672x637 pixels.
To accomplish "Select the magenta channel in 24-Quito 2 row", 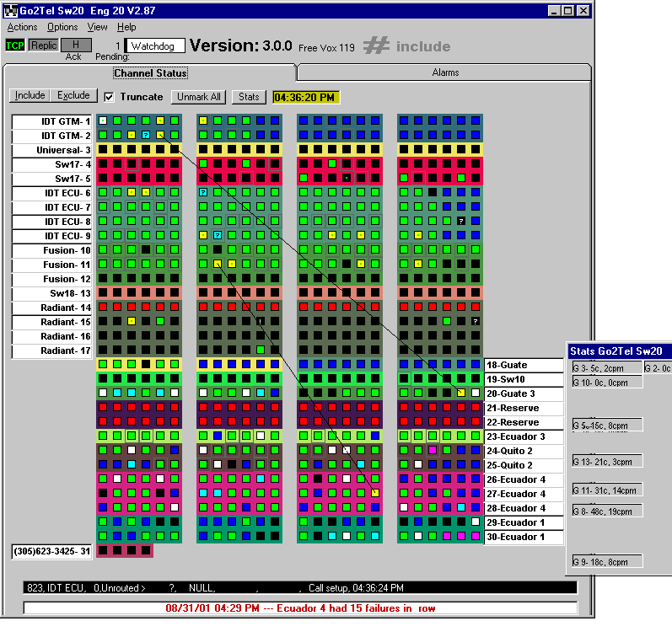I will (x=433, y=450).
